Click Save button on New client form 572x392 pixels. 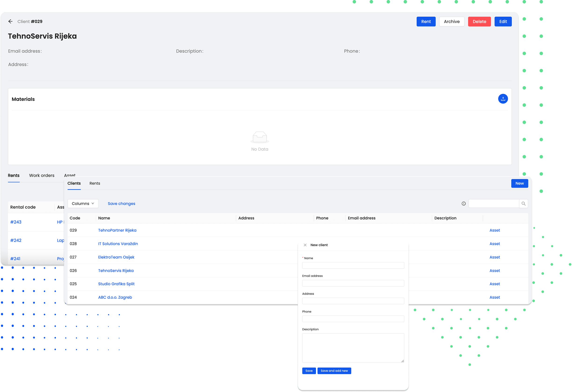tap(309, 371)
